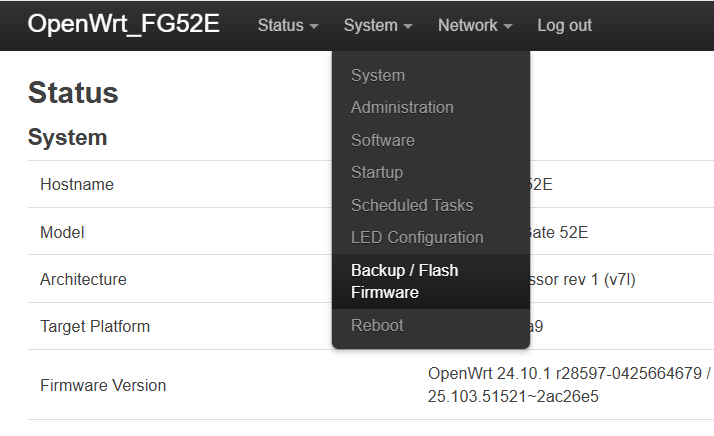Open the Administration menu entry

402,107
